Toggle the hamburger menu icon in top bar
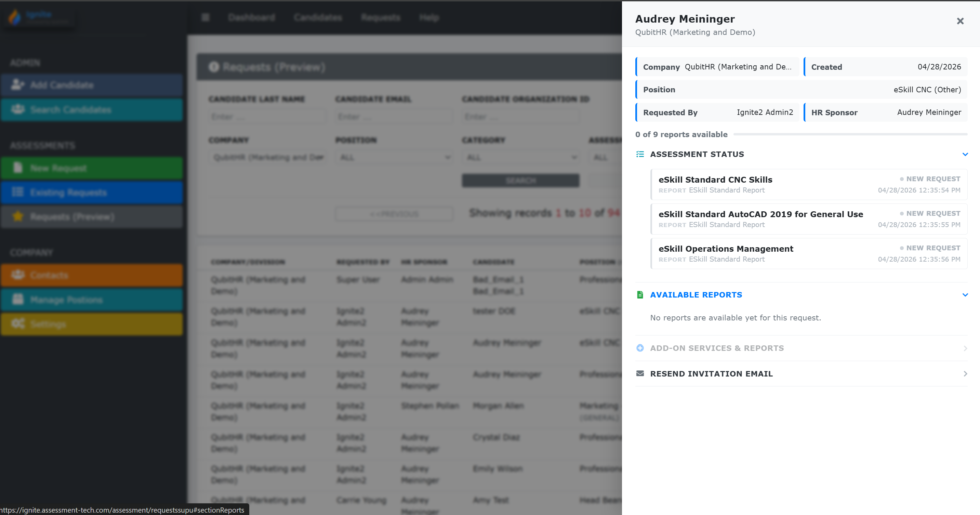Screen dimensions: 980x515 point(206,17)
